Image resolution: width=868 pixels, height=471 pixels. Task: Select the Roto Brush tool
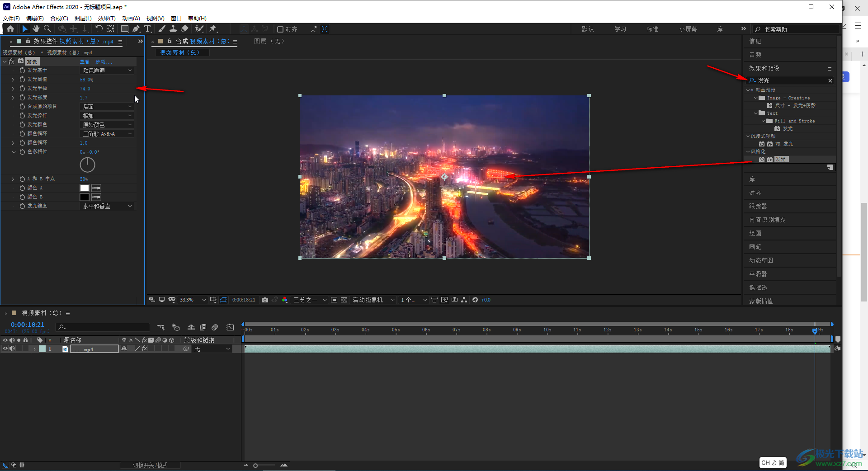pyautogui.click(x=199, y=29)
